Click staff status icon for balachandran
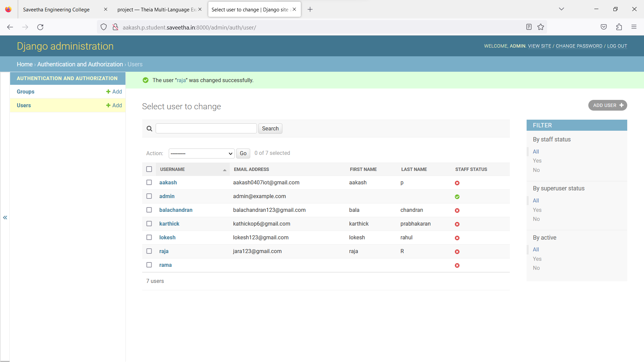Screen dimensions: 644x362 click(x=457, y=210)
